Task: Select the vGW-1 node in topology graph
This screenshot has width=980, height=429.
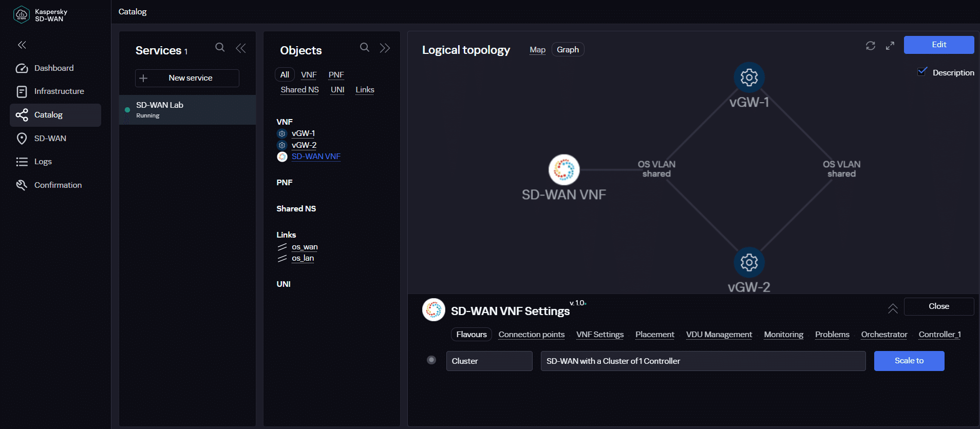Action: pyautogui.click(x=749, y=77)
